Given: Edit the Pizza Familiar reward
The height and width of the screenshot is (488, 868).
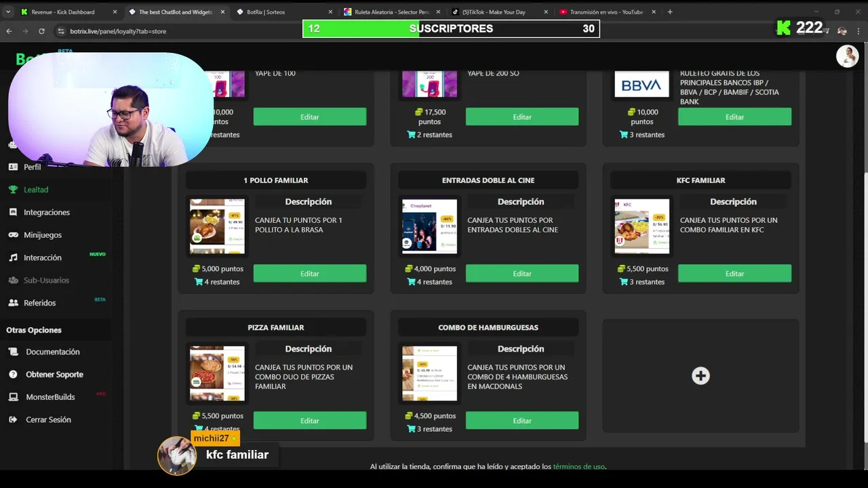Looking at the screenshot, I should tap(310, 420).
